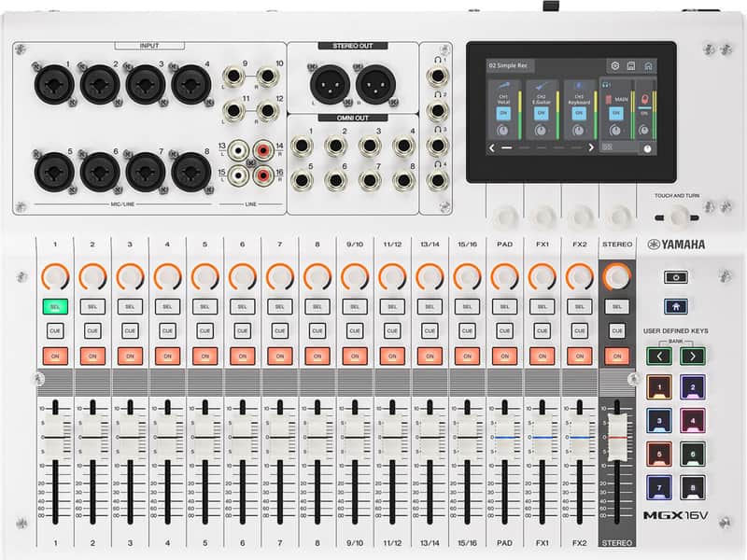Click the MAIN on-screen level knob
This screenshot has height=560, width=747.
[615, 131]
